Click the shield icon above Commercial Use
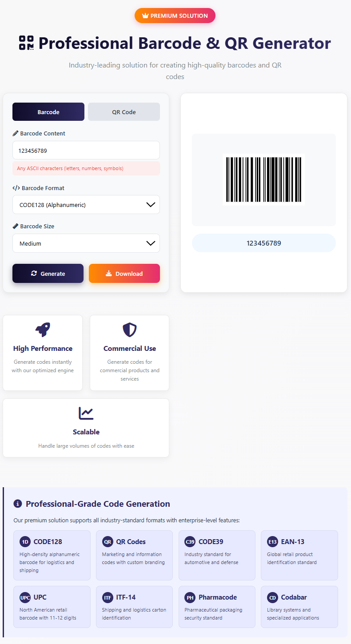Image resolution: width=351 pixels, height=644 pixels. (130, 330)
